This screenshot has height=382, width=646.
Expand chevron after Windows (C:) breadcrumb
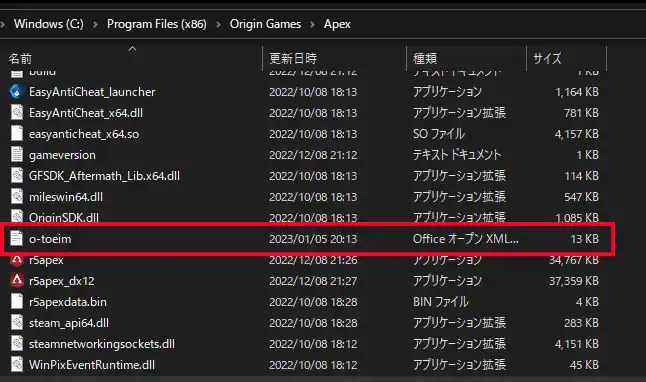(x=95, y=24)
